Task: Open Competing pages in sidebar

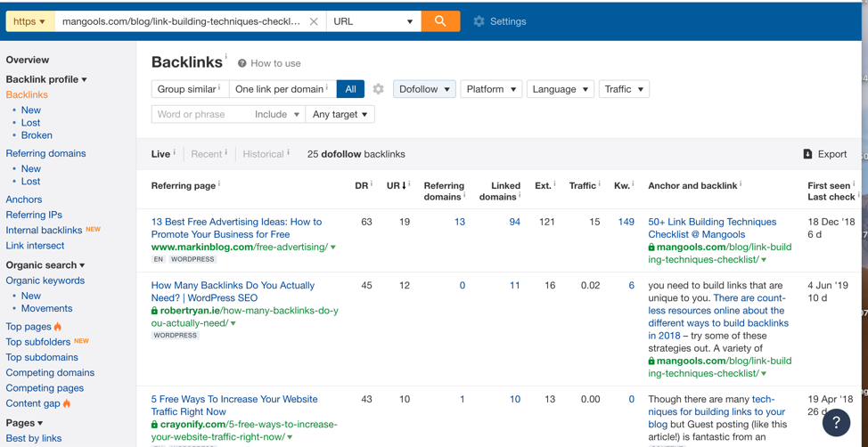Action: tap(45, 388)
